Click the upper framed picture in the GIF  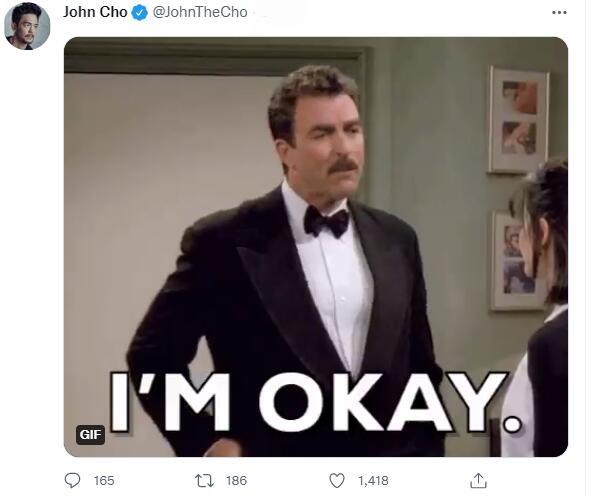point(518,120)
